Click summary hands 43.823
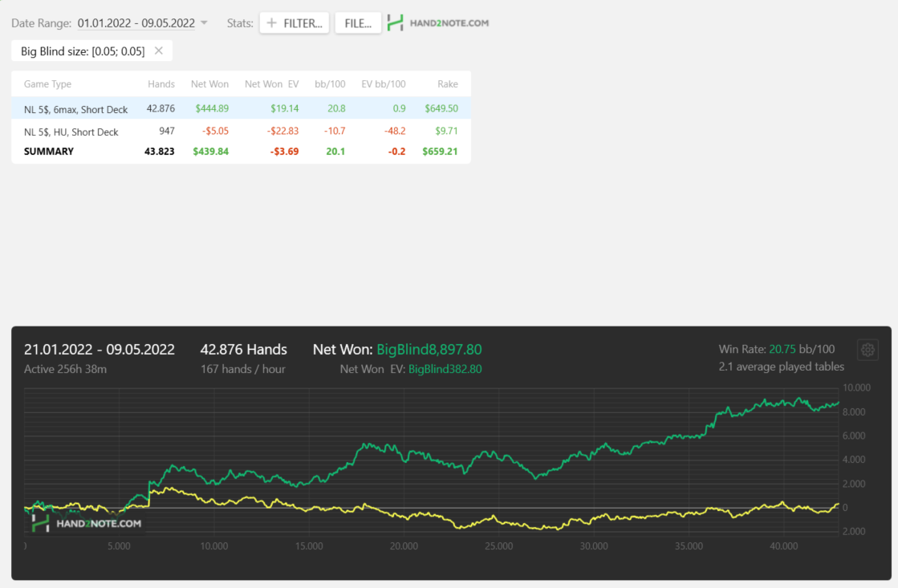This screenshot has height=588, width=898. [x=159, y=151]
